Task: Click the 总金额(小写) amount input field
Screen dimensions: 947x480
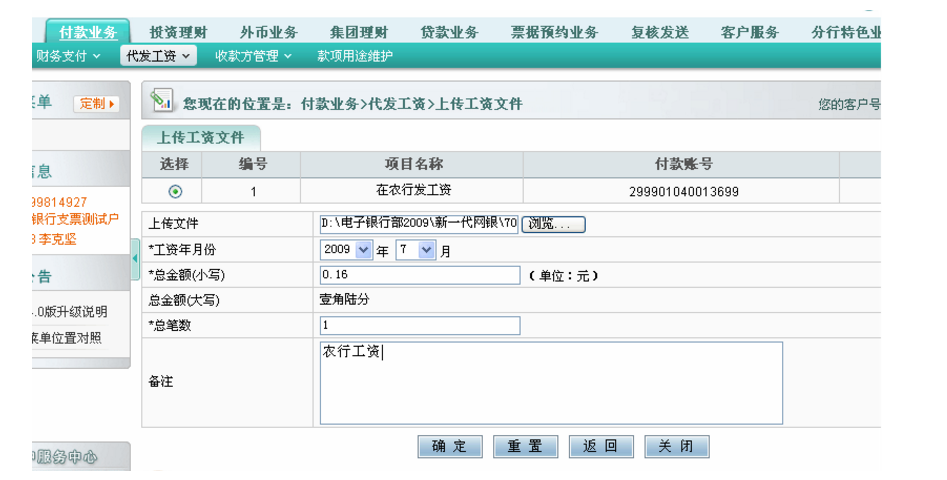Action: pyautogui.click(x=420, y=275)
